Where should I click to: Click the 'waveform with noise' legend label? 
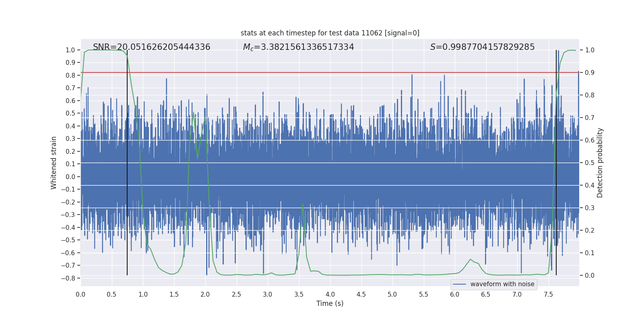[502, 284]
